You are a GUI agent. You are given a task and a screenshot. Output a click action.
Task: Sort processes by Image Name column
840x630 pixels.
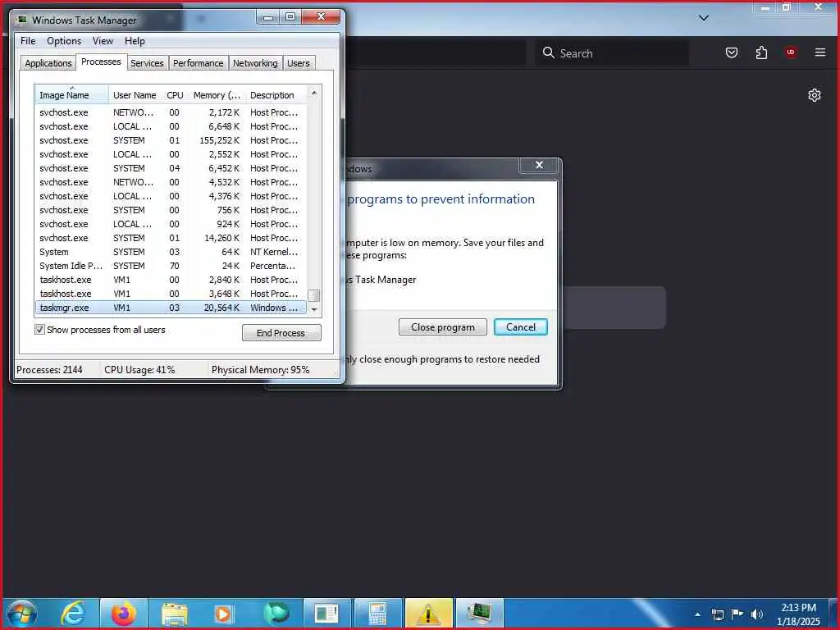[x=72, y=95]
